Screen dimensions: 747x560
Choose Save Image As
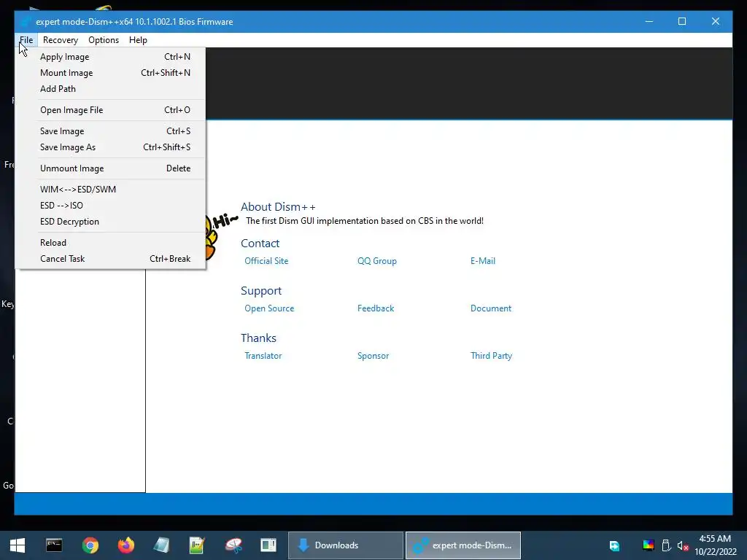[111, 147]
